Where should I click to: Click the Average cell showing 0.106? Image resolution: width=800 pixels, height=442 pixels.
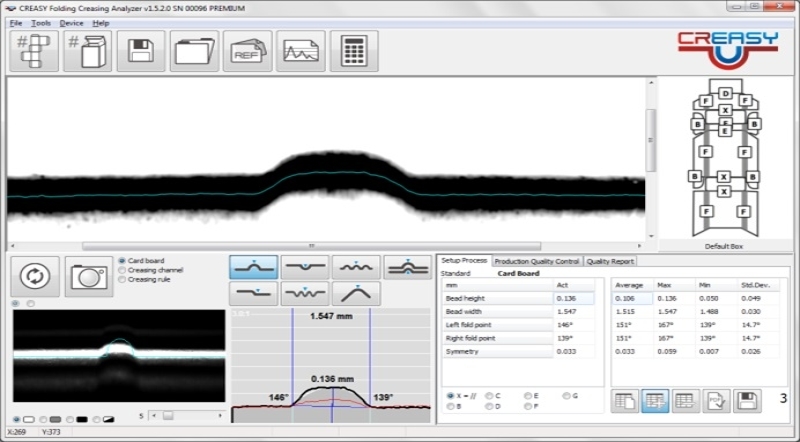tap(633, 299)
